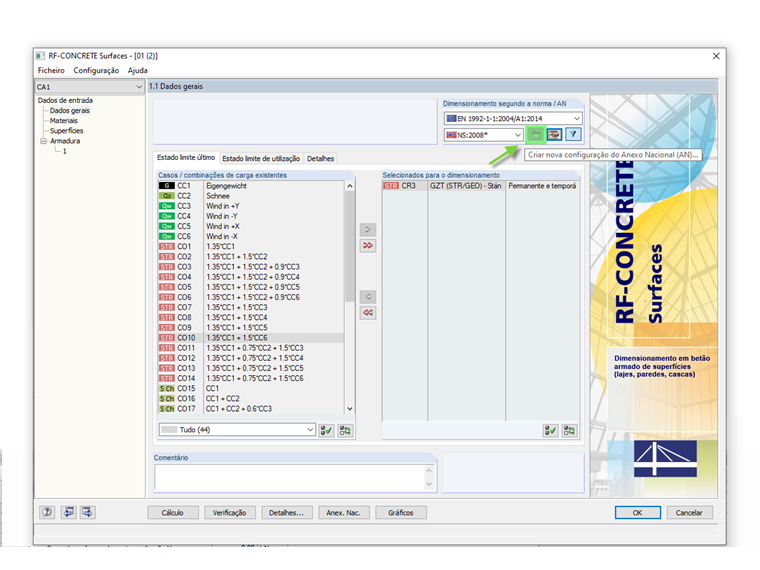Remove all cases with double left arrow

[367, 313]
